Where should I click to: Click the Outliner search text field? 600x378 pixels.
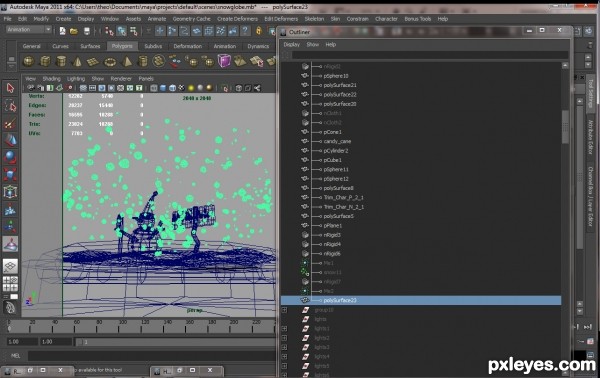tap(430, 56)
